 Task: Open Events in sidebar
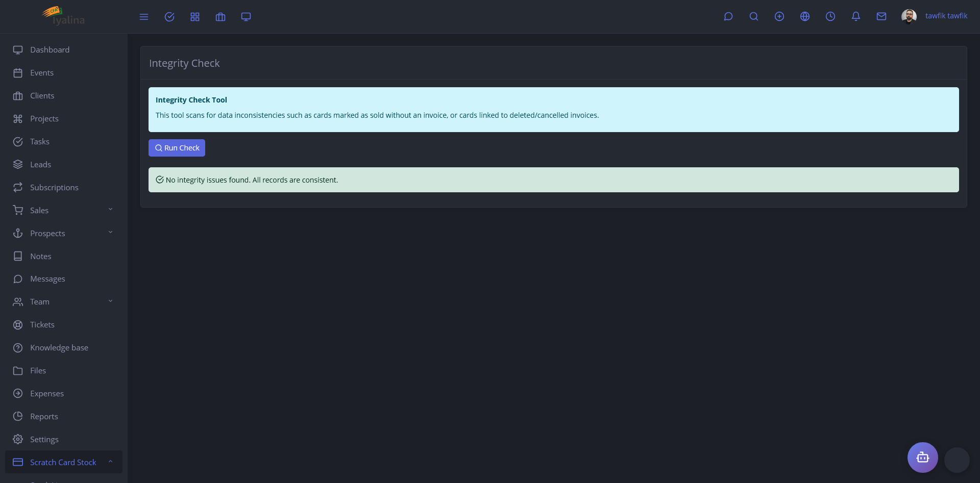[64, 72]
